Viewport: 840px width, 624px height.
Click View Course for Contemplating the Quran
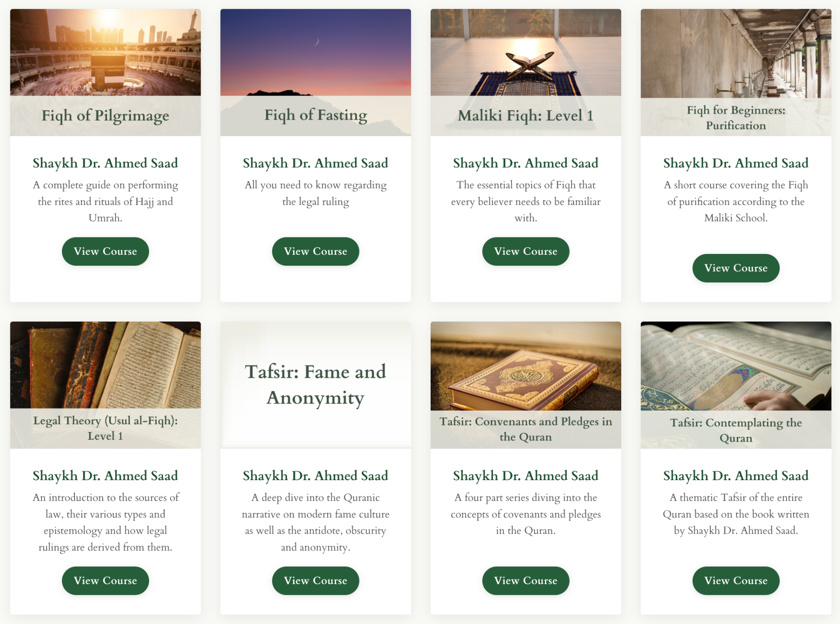click(x=736, y=581)
